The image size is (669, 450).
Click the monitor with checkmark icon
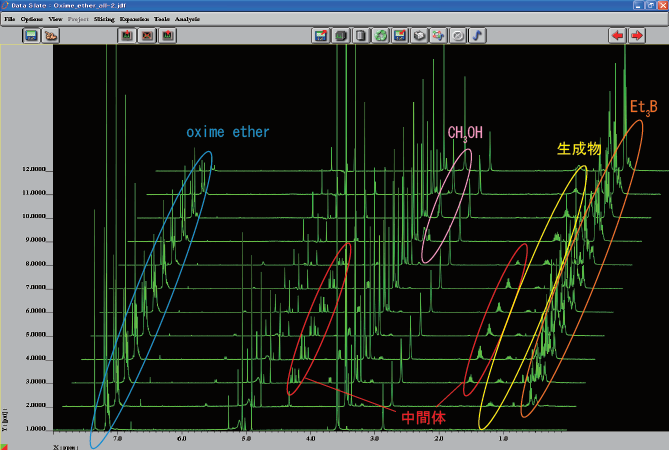400,35
